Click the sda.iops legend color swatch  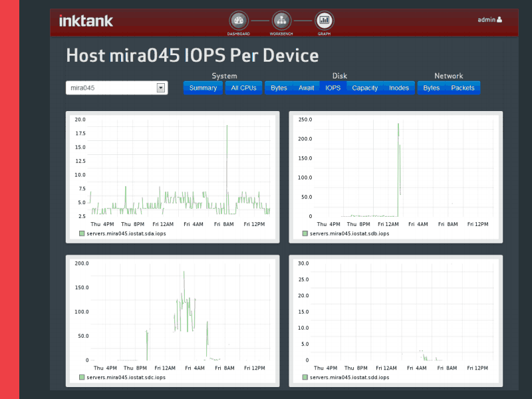click(82, 234)
